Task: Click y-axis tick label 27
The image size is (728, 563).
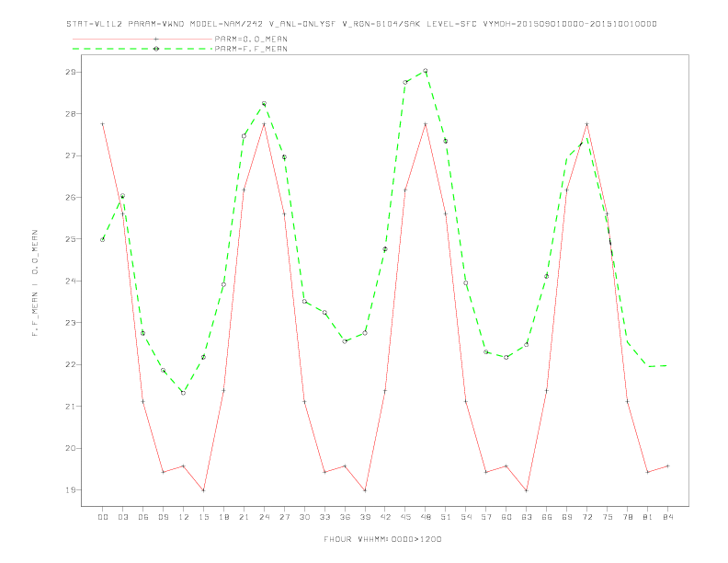Action: [71, 155]
